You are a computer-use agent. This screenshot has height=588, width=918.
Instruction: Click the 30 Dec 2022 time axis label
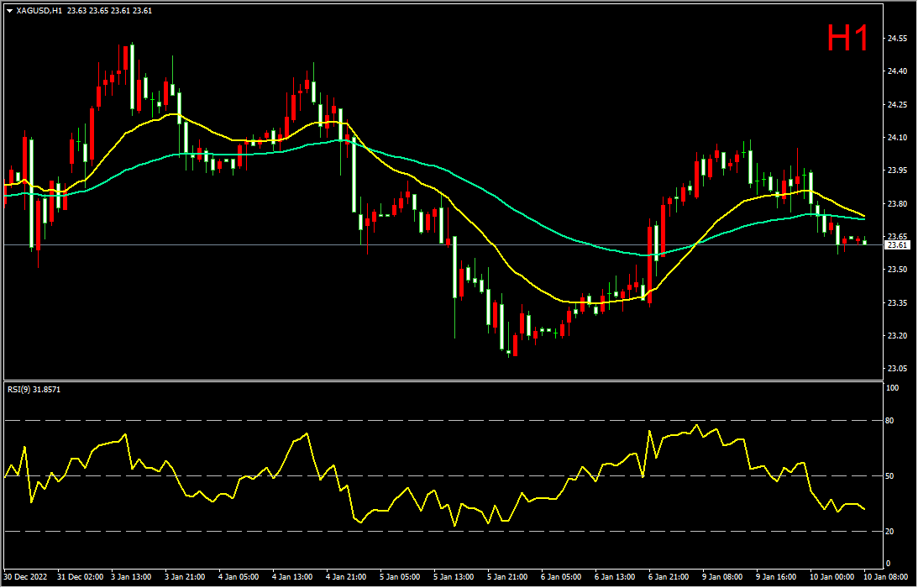pos(26,577)
